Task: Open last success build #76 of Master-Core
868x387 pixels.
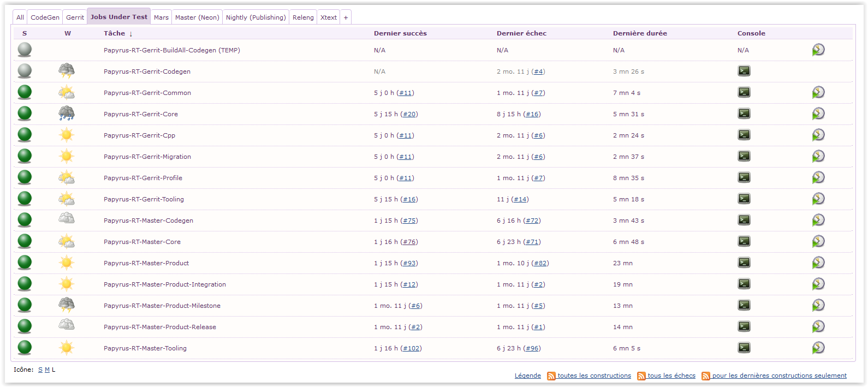Action: pos(409,242)
